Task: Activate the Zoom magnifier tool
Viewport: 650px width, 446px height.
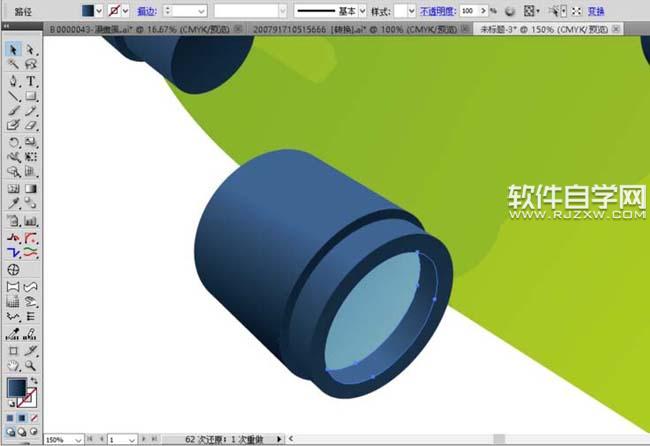Action: click(x=30, y=366)
